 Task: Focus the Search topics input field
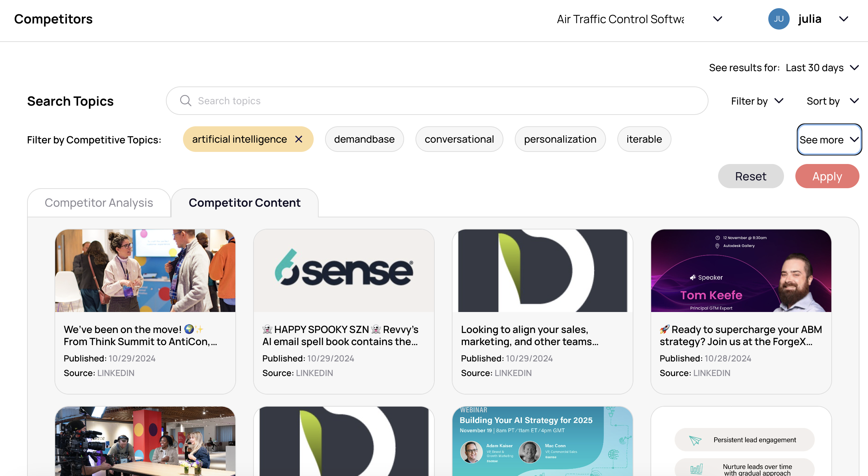pyautogui.click(x=436, y=101)
